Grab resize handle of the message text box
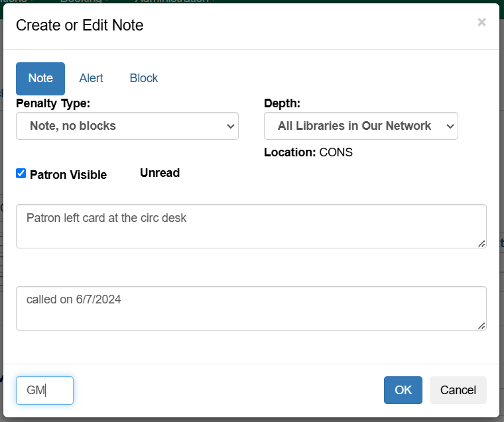 click(481, 325)
